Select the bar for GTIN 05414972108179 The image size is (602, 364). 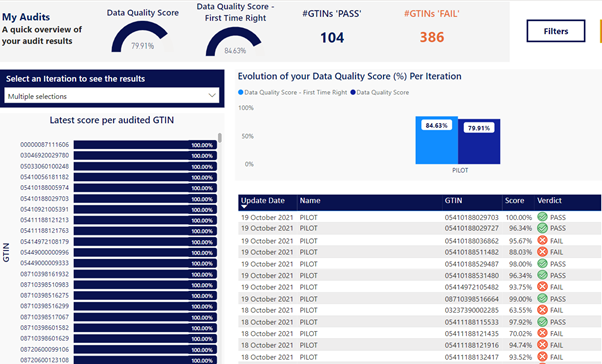point(145,242)
